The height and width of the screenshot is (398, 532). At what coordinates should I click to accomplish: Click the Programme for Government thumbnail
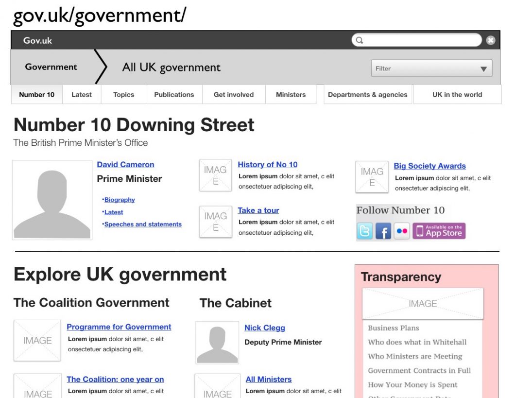click(37, 340)
